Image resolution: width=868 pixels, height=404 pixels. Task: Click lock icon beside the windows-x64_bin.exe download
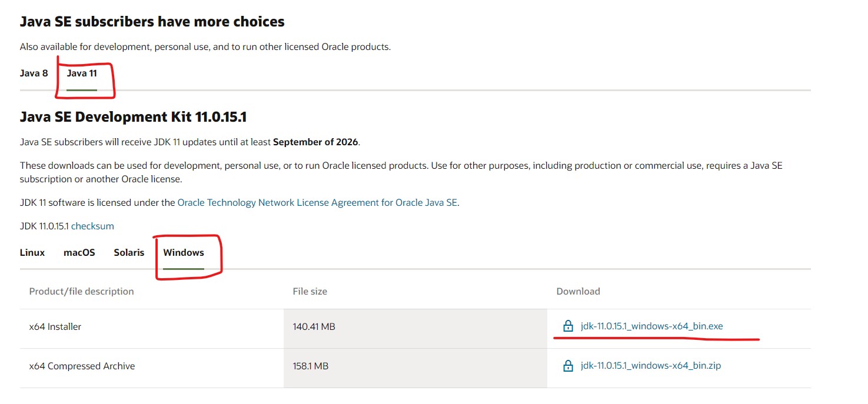568,326
